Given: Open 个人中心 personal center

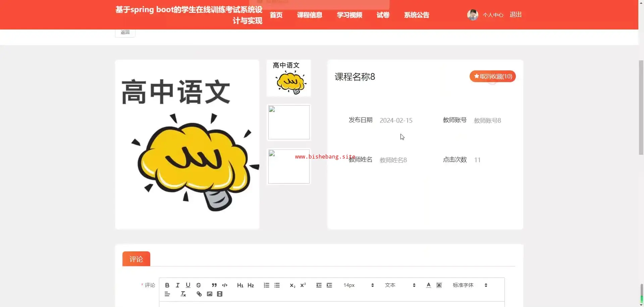Looking at the screenshot, I should pyautogui.click(x=493, y=15).
